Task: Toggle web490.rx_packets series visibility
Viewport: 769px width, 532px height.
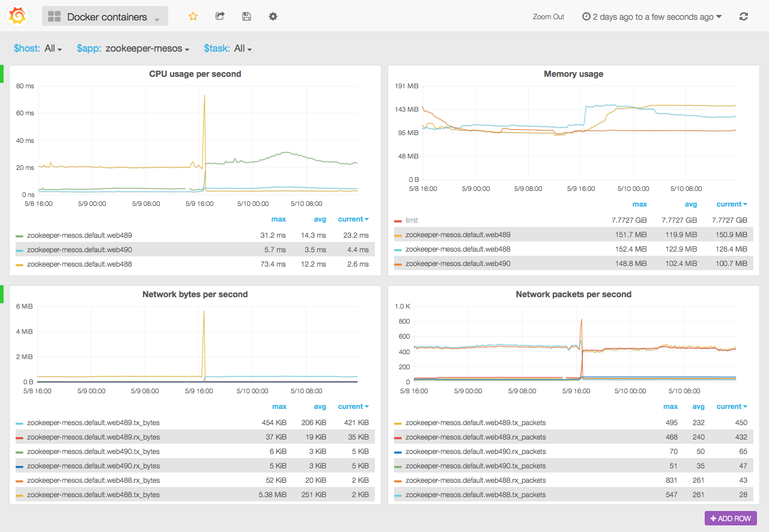Action: 476,452
